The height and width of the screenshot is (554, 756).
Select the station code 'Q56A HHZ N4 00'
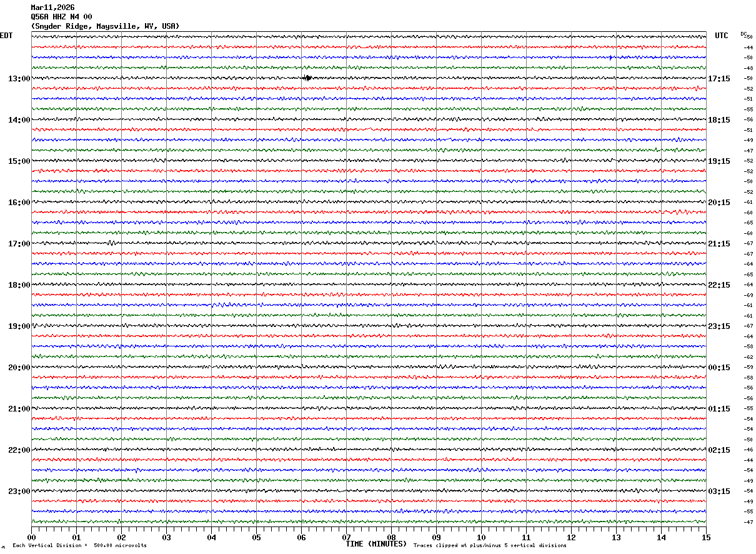tap(61, 17)
